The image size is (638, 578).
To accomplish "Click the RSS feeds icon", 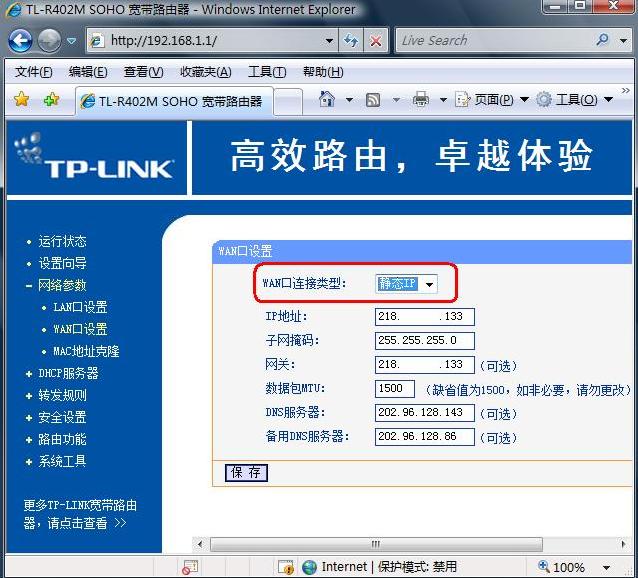I will (x=373, y=100).
